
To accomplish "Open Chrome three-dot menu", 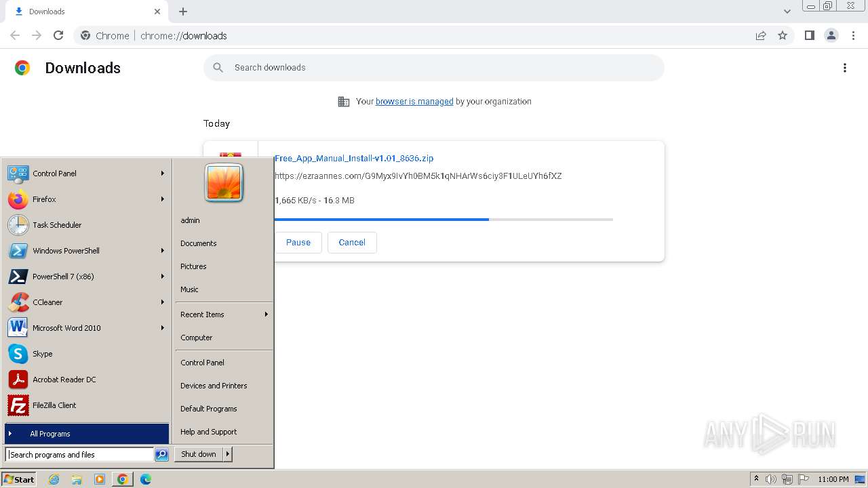I will tap(854, 35).
